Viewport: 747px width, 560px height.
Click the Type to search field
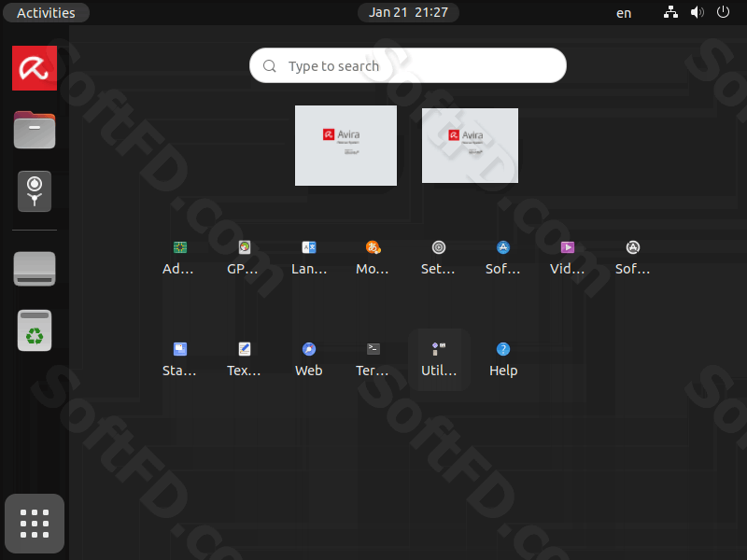click(408, 65)
